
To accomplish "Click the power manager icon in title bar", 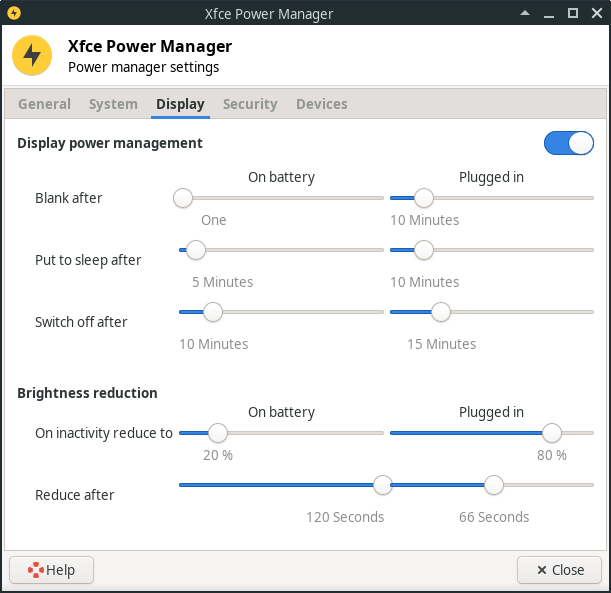I will point(14,13).
